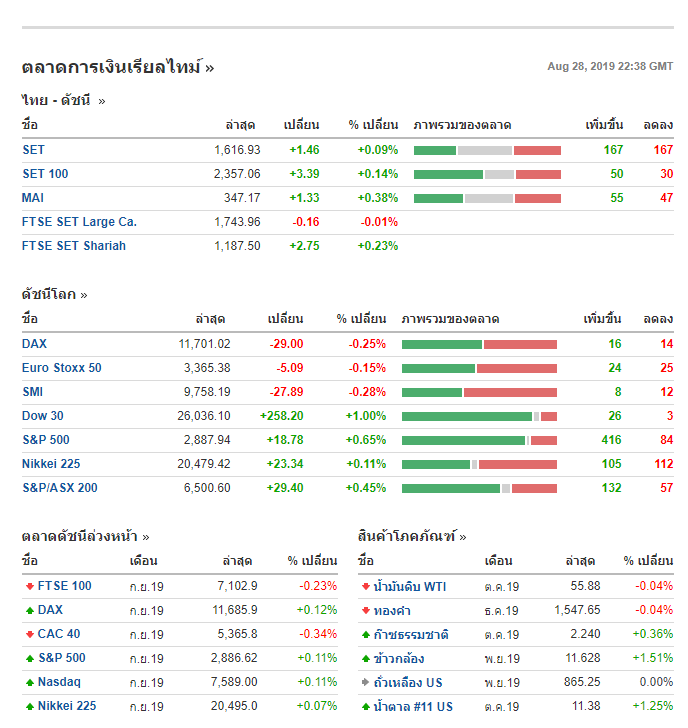Screen dimensions: 688x728
Task: Select the Euro Stoxx 50 index
Action: coord(61,368)
